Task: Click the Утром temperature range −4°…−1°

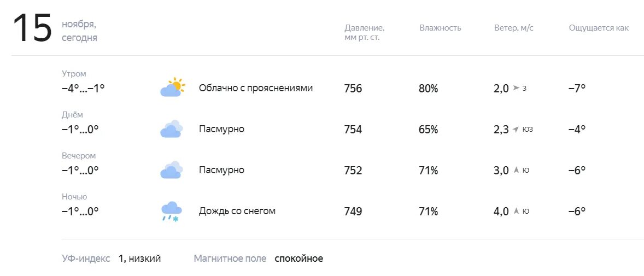Action: click(84, 89)
